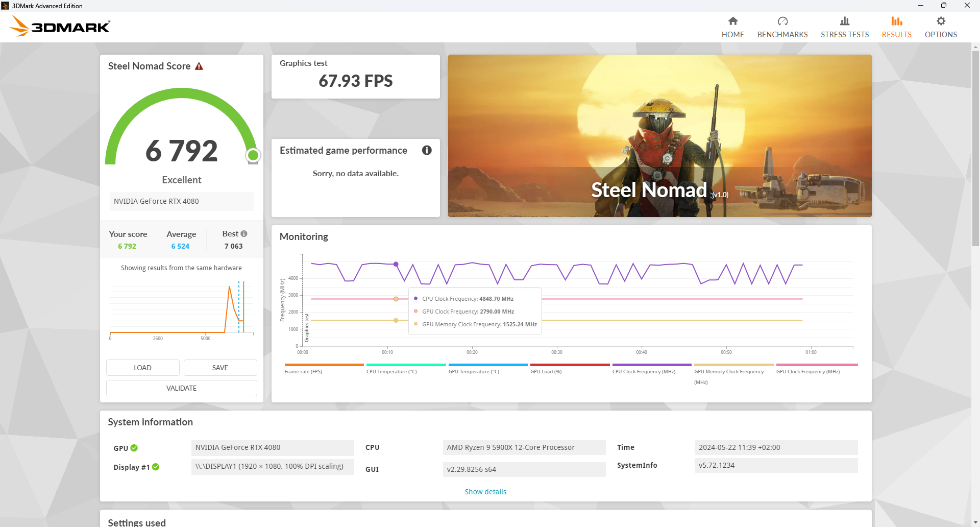Click the scrollbar down arrow
The height and width of the screenshot is (527, 980).
(x=975, y=522)
